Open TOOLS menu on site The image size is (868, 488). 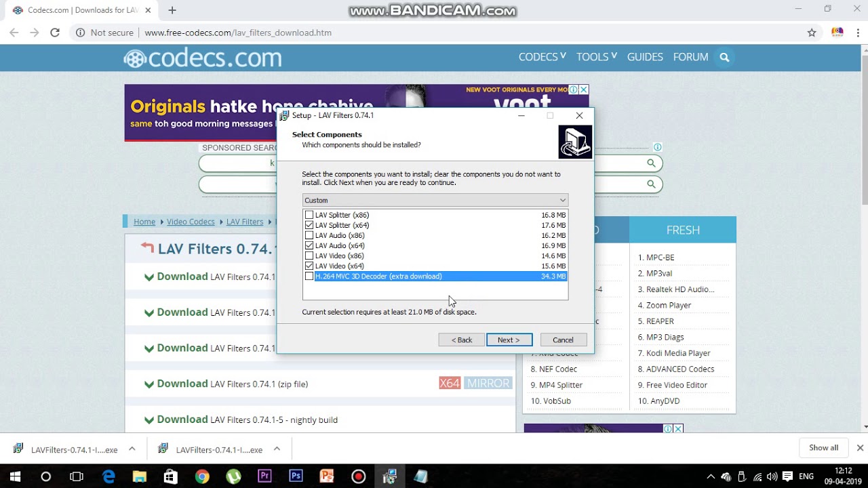597,57
